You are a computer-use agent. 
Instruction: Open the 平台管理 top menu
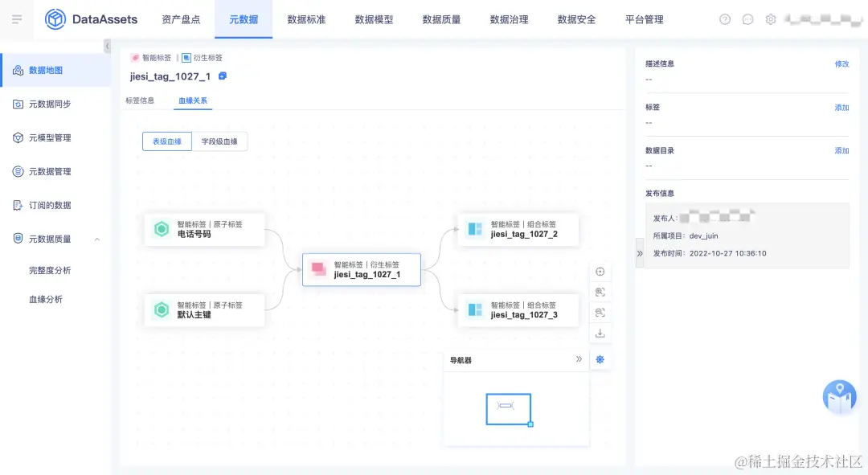644,19
